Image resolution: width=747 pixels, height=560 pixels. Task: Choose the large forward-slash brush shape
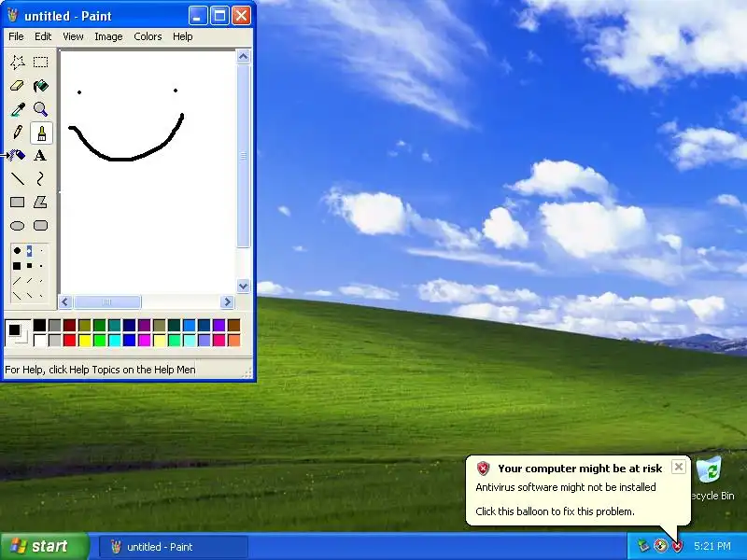click(17, 281)
